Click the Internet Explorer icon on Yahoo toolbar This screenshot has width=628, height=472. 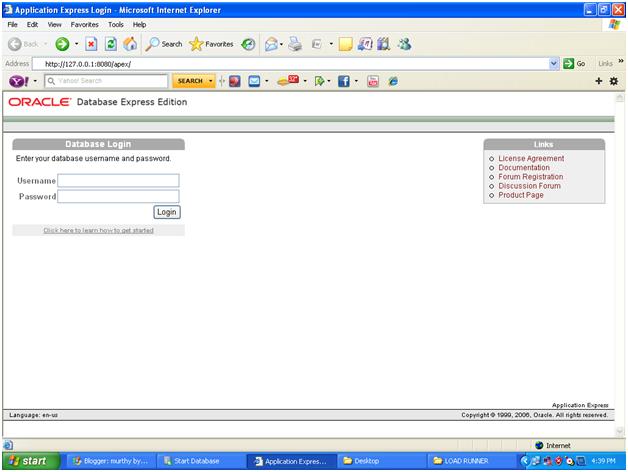point(393,81)
